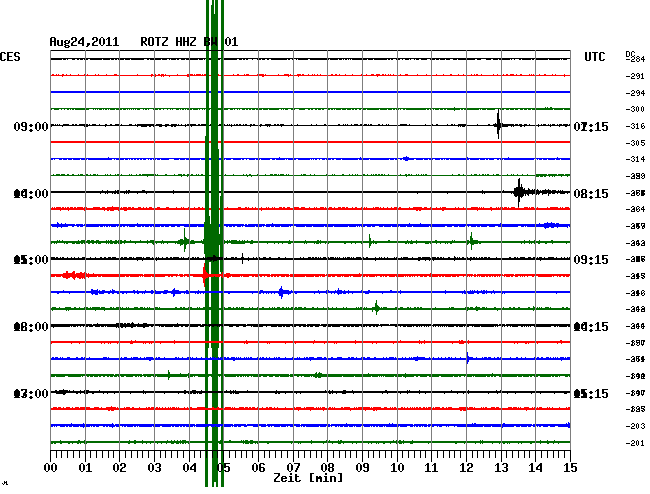This screenshot has height=494, width=650.
Task: Click the green event spike near minute 12
Action: click(x=471, y=241)
